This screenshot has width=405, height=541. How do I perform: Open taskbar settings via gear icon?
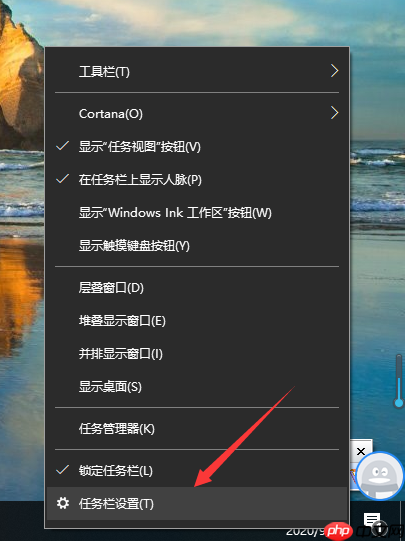63,503
